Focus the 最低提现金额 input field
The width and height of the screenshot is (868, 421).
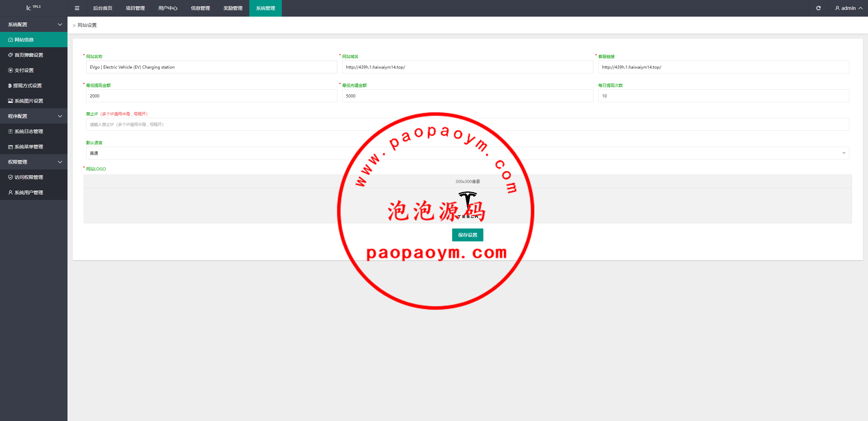tap(211, 96)
